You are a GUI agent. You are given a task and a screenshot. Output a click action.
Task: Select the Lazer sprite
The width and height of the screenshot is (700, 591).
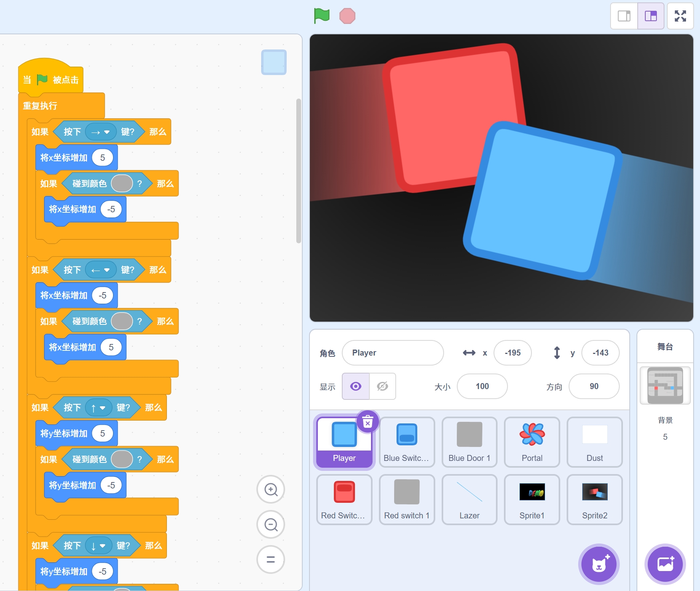point(469,499)
